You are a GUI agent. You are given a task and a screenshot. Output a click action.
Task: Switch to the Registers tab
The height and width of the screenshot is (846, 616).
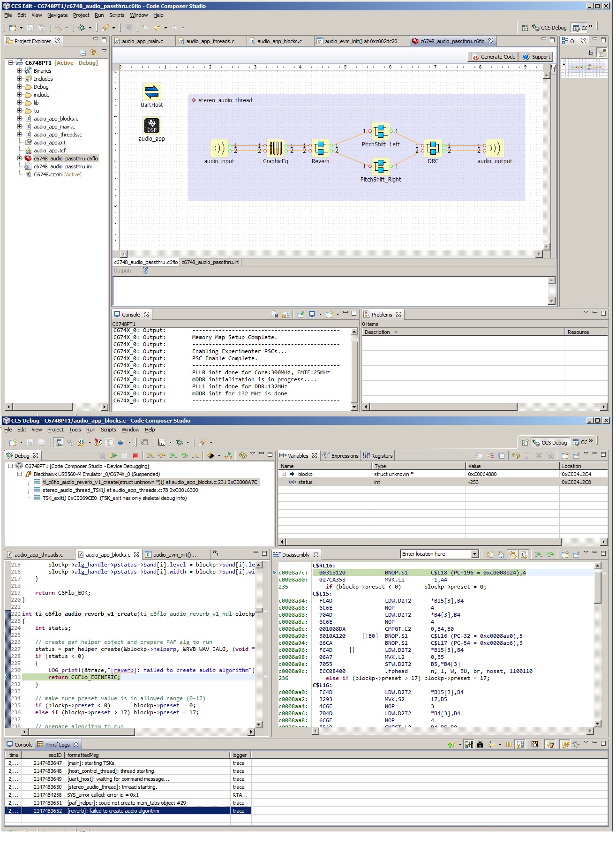(x=378, y=456)
